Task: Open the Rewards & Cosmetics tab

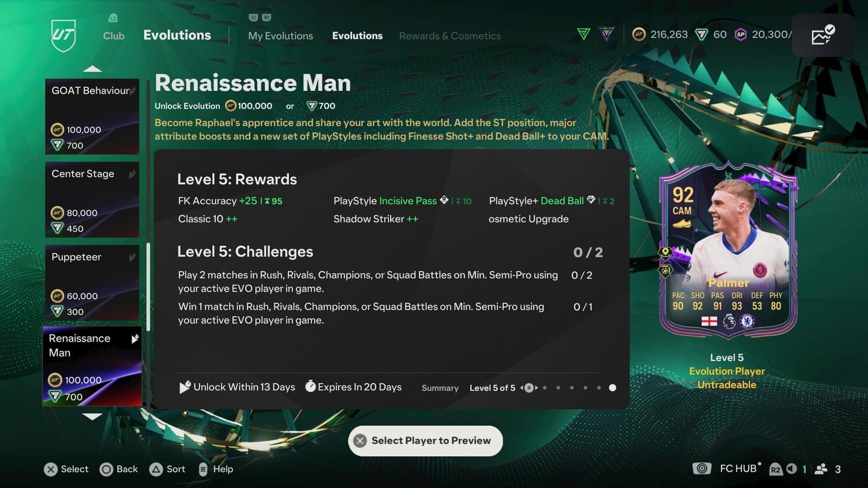Action: click(449, 35)
